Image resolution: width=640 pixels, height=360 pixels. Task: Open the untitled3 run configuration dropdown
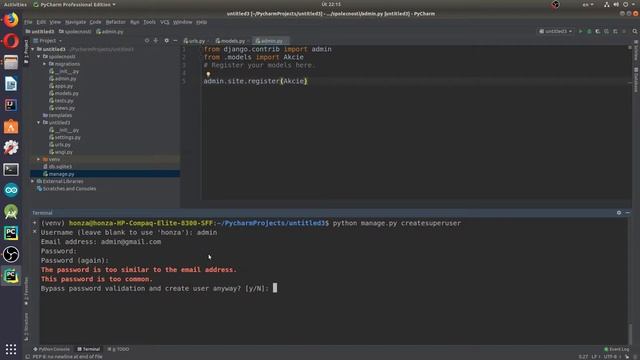(x=556, y=31)
